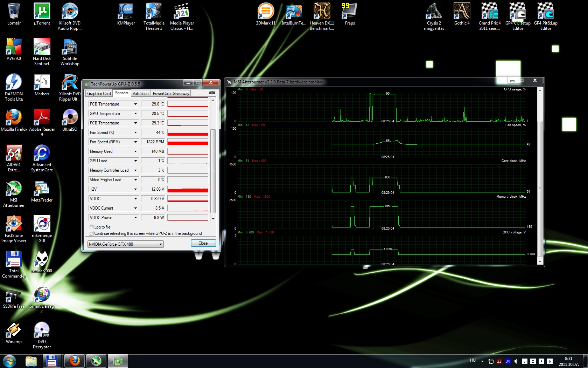
Task: Switch to GPU-Z in the taskbar
Action: (118, 361)
